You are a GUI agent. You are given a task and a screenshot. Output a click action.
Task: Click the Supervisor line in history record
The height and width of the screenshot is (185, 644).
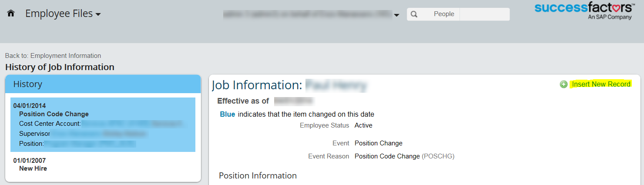(x=83, y=134)
